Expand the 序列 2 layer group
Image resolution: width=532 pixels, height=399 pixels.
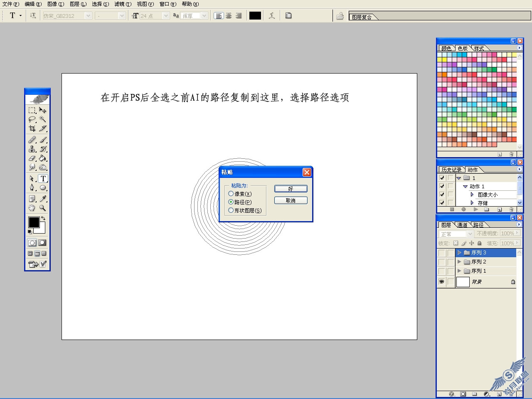click(x=459, y=262)
